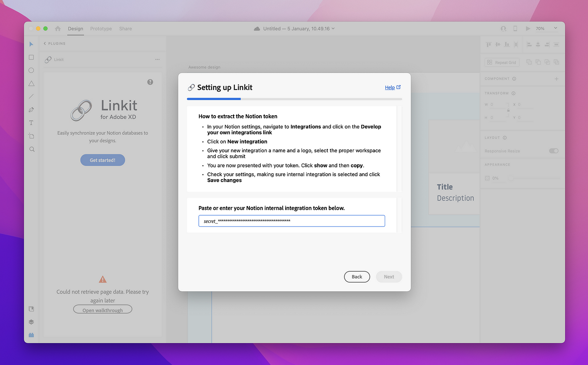
Task: Click the Distribute Horizontally icon
Action: coord(516,44)
